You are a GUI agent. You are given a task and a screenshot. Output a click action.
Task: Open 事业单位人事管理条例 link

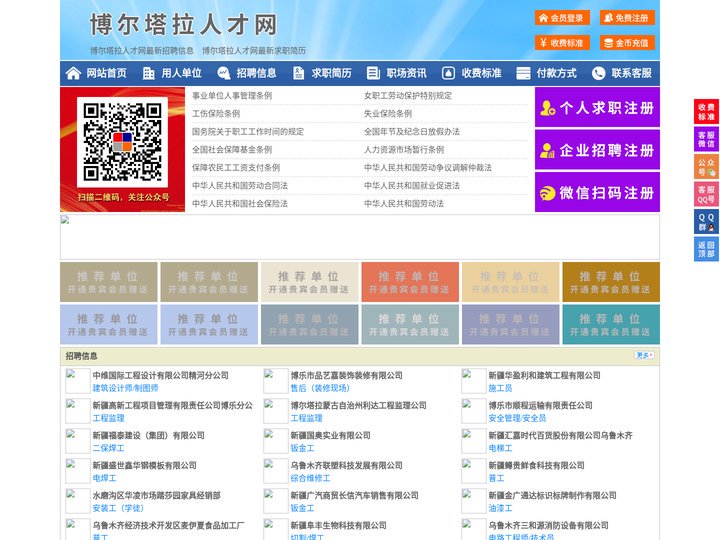232,96
